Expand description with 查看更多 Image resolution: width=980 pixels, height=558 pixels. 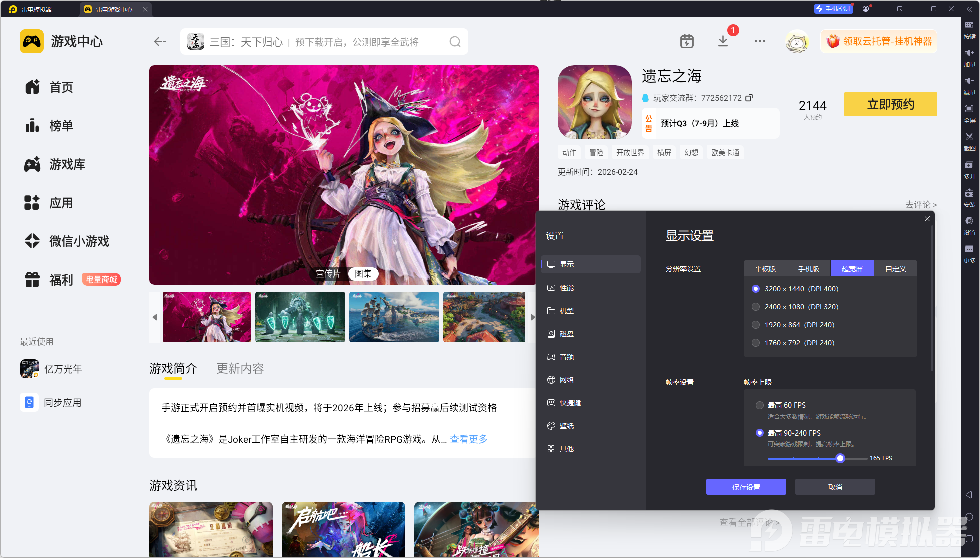(468, 439)
